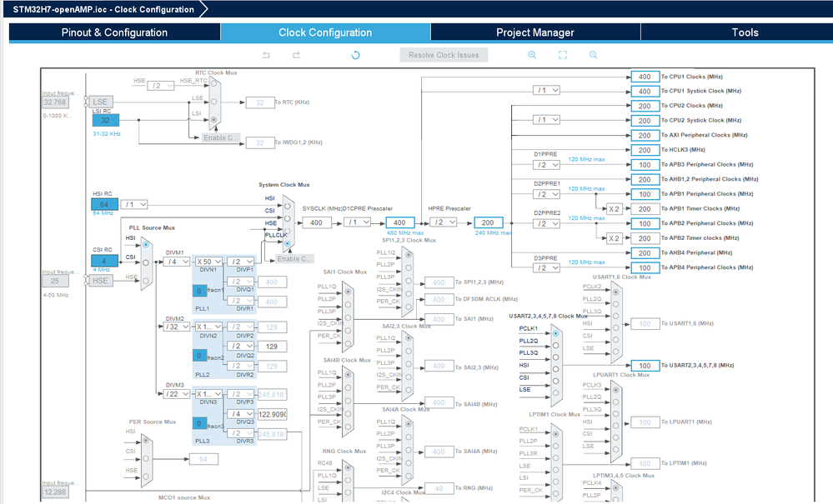The height and width of the screenshot is (504, 833).
Task: Click the SYSCLK 400 MHz value box
Action: click(x=317, y=222)
